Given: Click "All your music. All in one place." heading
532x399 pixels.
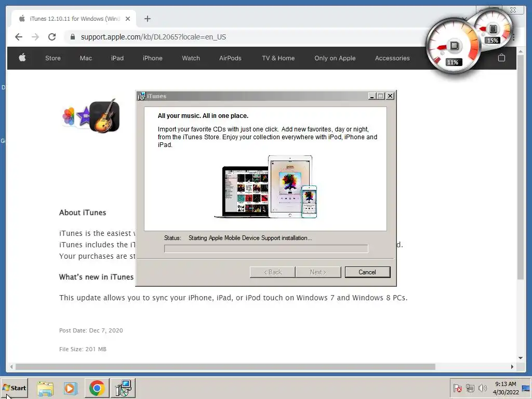Looking at the screenshot, I should tap(203, 116).
